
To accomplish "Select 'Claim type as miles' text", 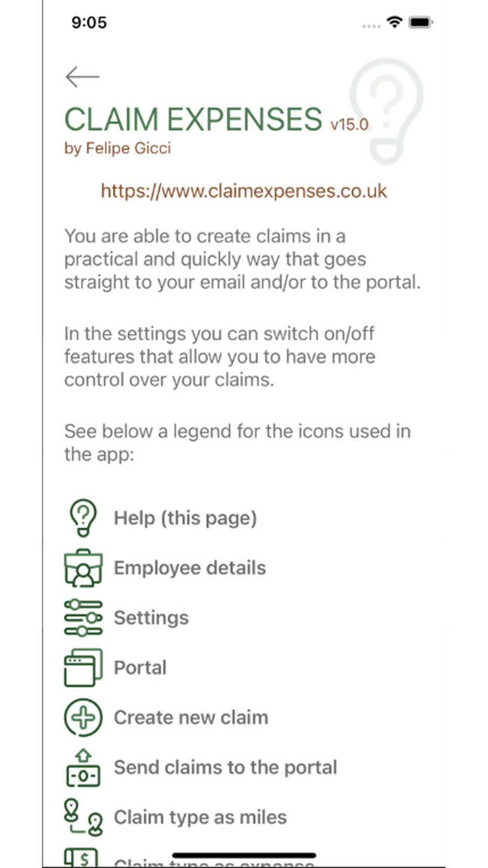I will pyautogui.click(x=200, y=817).
